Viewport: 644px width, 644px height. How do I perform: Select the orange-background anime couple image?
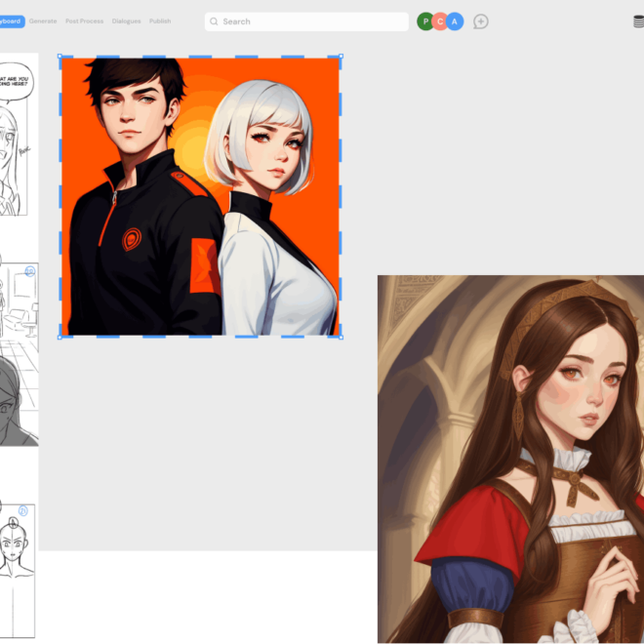(x=200, y=196)
